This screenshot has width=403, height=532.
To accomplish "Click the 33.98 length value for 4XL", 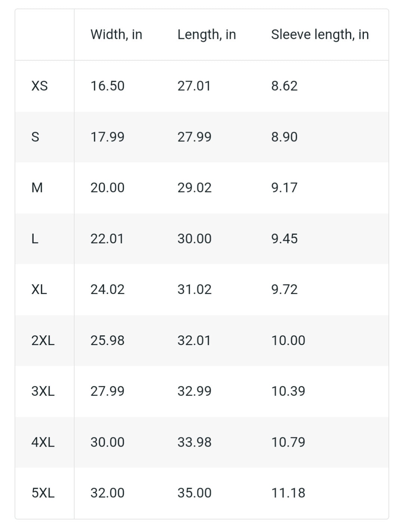I will coord(195,442).
